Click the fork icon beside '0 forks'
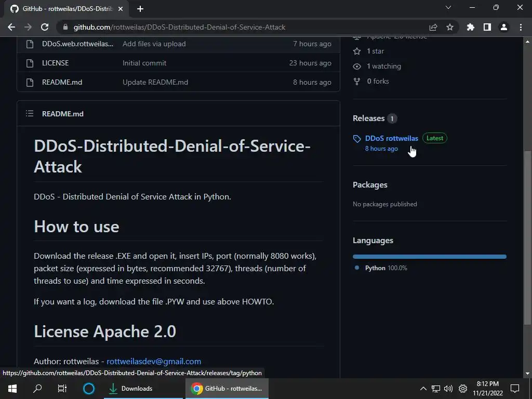Screen dimensions: 532x399 pyautogui.click(x=357, y=81)
